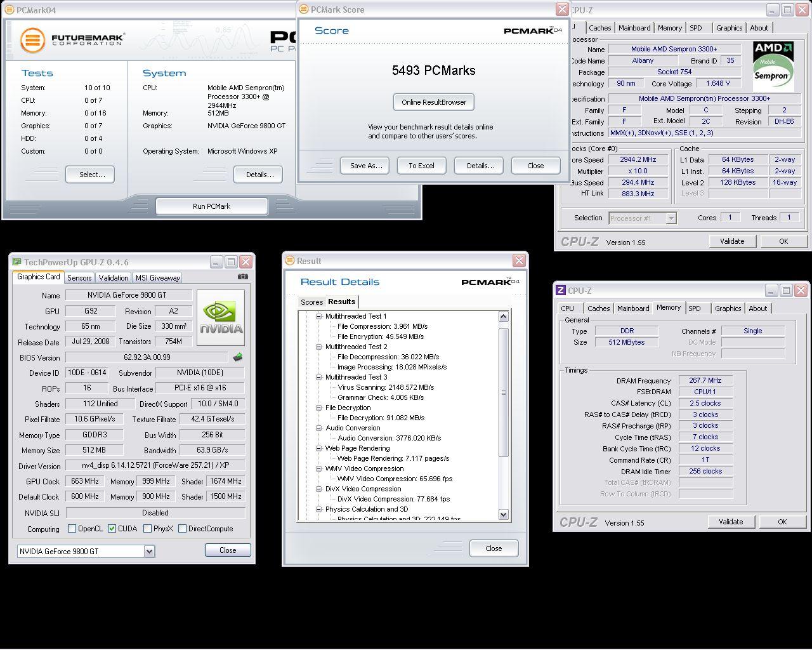
Task: Open the Caches tab in the top CPU-Z window
Action: pos(599,28)
